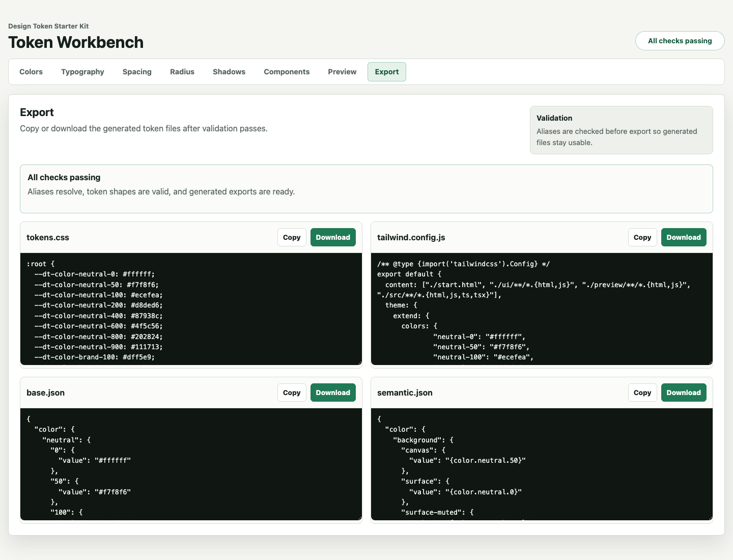
Task: Click the line '--dt-color-brand-100: #dff5e9;'
Action: (95, 357)
